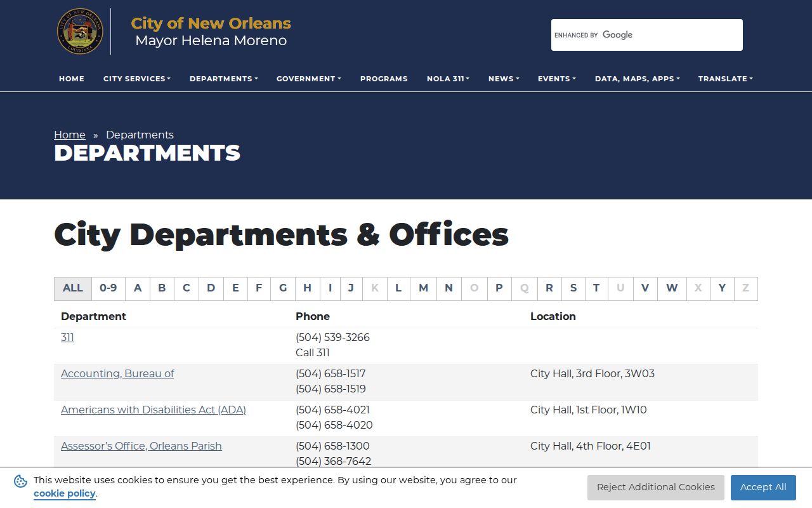Click the Home breadcrumb link
Screen dimensions: 812x508
click(x=70, y=135)
